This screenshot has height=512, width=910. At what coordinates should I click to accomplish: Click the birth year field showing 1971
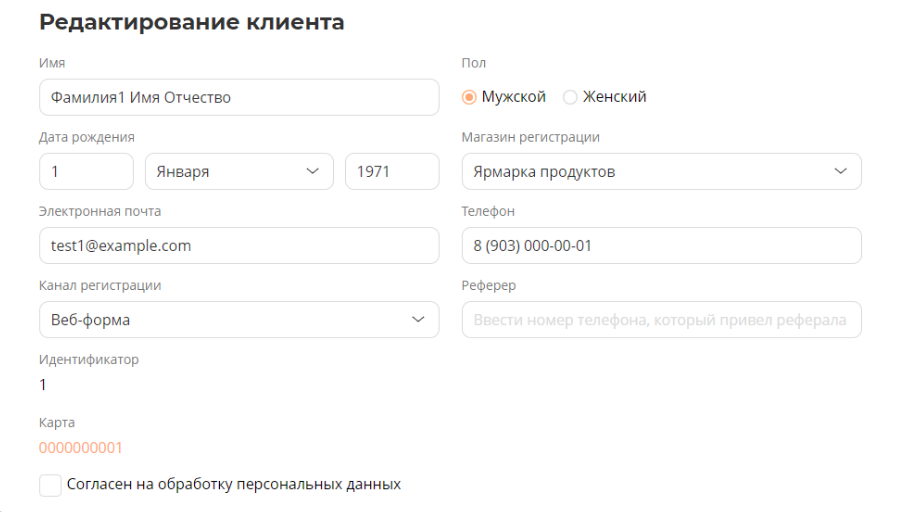(x=391, y=171)
